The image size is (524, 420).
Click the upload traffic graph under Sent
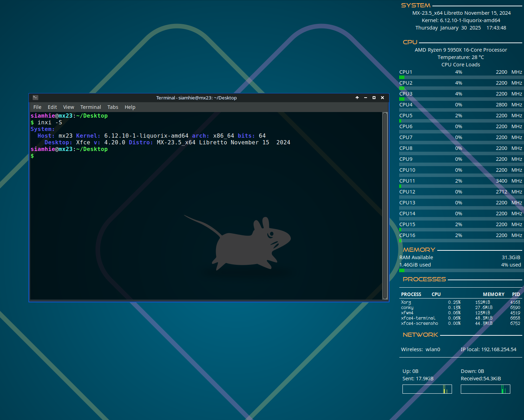click(427, 389)
